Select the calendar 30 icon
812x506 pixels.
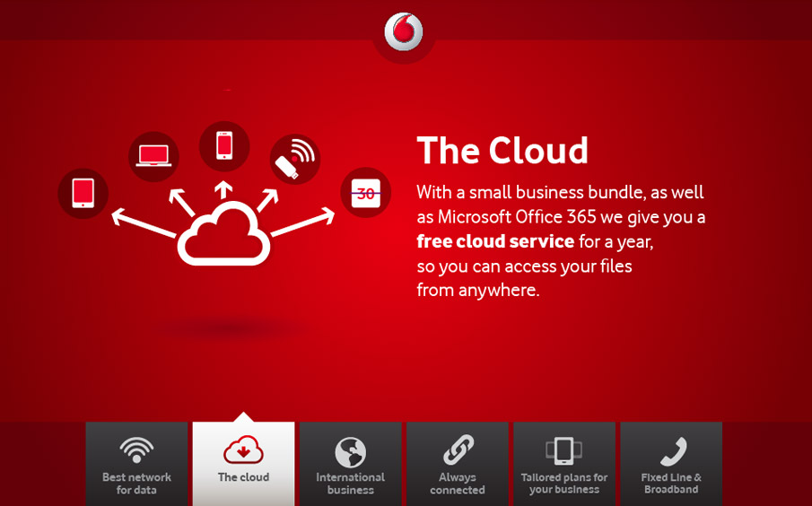[365, 193]
